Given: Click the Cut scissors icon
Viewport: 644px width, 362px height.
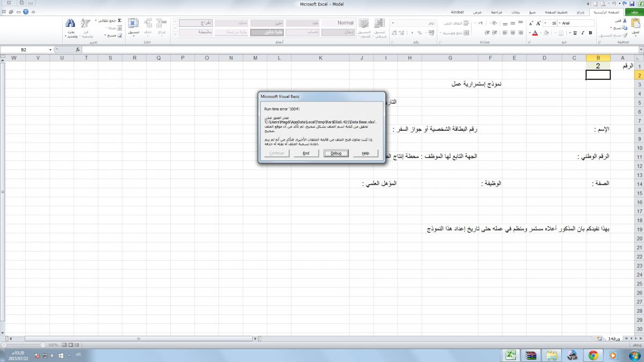Looking at the screenshot, I should (x=624, y=21).
